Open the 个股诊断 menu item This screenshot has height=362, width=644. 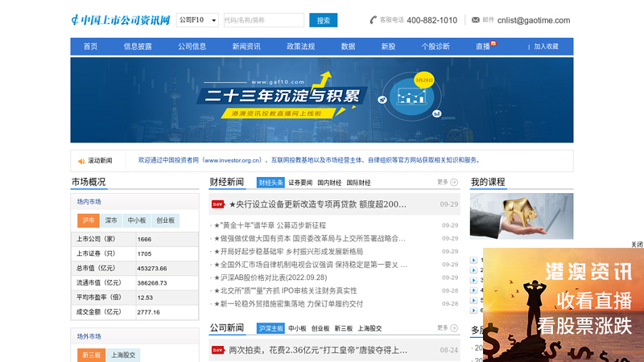[x=436, y=47]
